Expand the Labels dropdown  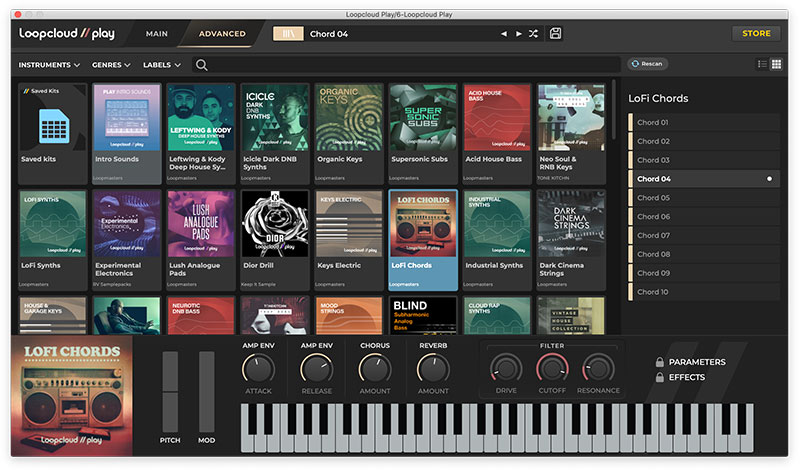pyautogui.click(x=162, y=65)
